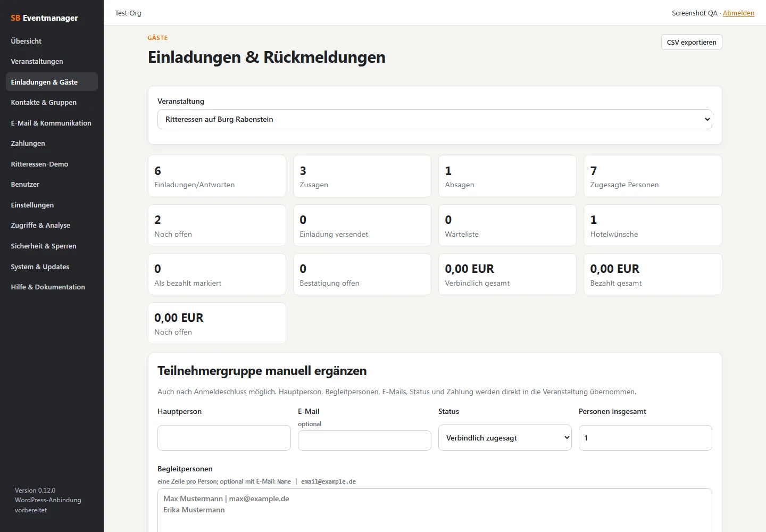Click the Einladung versendet stat card
The image size is (766, 532).
click(362, 226)
